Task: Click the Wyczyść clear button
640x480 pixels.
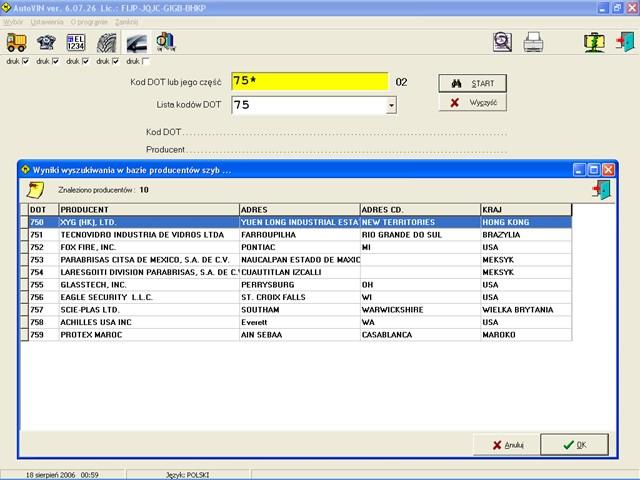Action: tap(472, 102)
